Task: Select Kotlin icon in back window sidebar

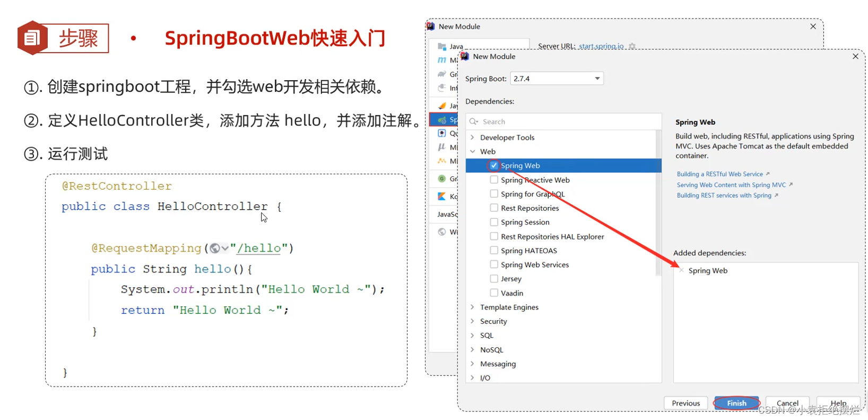Action: point(442,196)
